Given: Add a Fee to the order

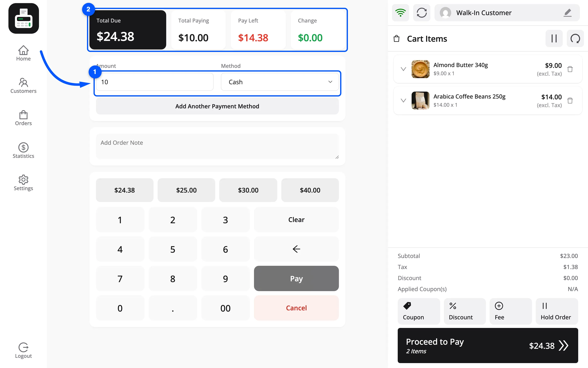Looking at the screenshot, I should pyautogui.click(x=511, y=311).
